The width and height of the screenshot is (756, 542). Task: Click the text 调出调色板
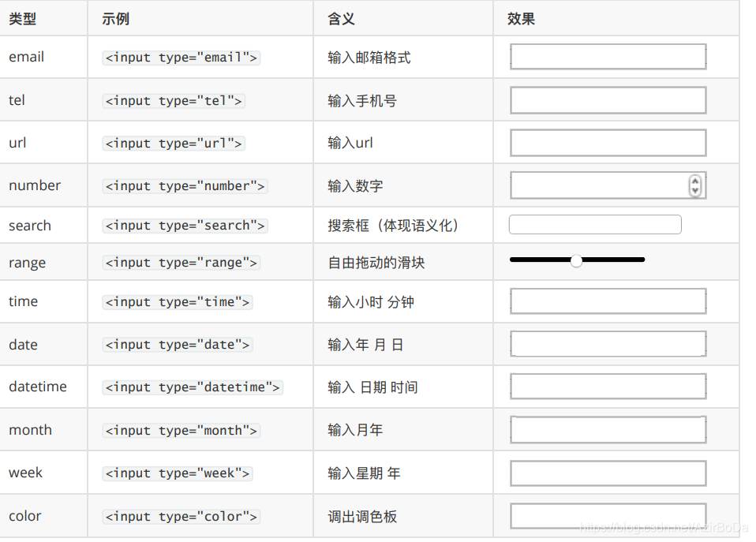click(362, 517)
